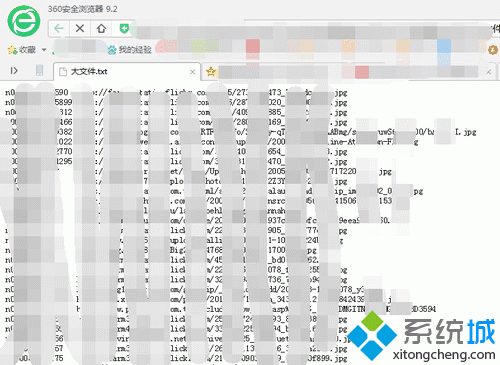
Task: Click the first text line ending in .jpg
Action: pos(176,92)
